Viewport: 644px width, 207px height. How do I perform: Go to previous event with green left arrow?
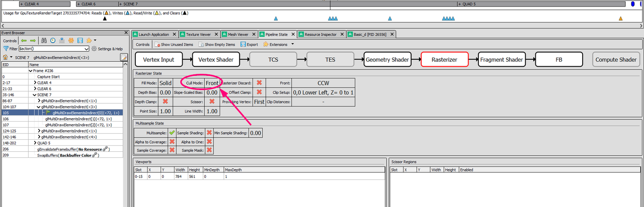(24, 40)
